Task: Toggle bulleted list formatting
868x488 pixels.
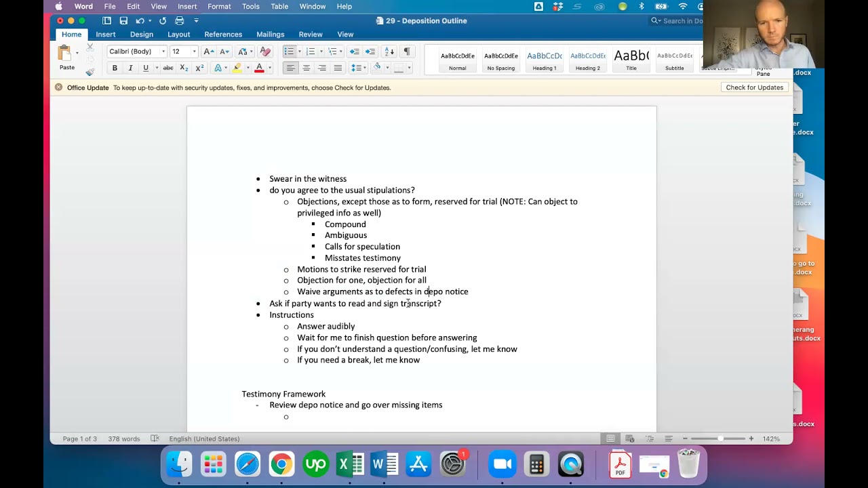Action: click(289, 52)
